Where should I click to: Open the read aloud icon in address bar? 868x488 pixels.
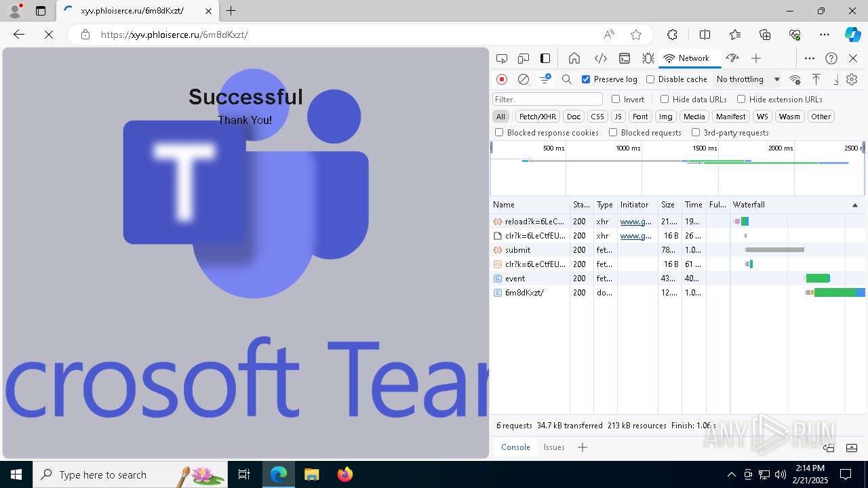[609, 35]
